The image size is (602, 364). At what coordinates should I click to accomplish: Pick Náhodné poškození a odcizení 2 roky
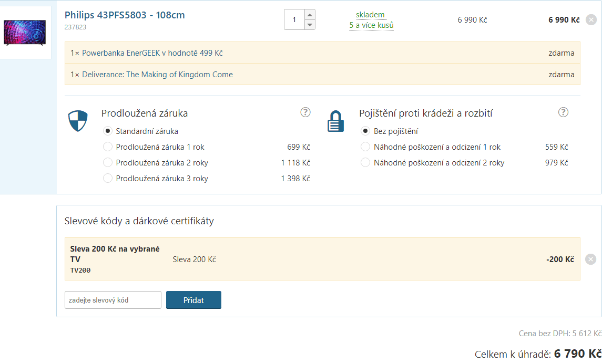tap(365, 163)
